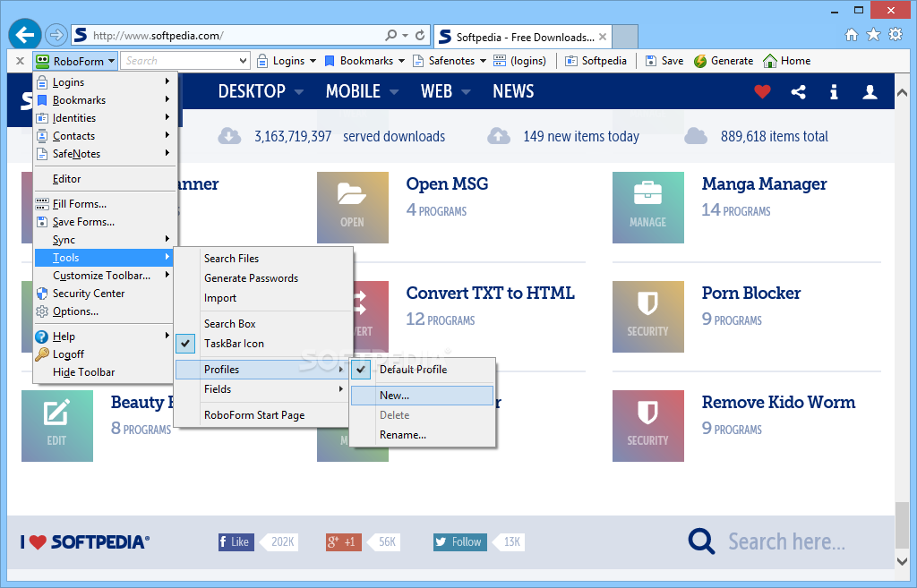Open Favorites star icon
The width and height of the screenshot is (917, 588).
[873, 35]
